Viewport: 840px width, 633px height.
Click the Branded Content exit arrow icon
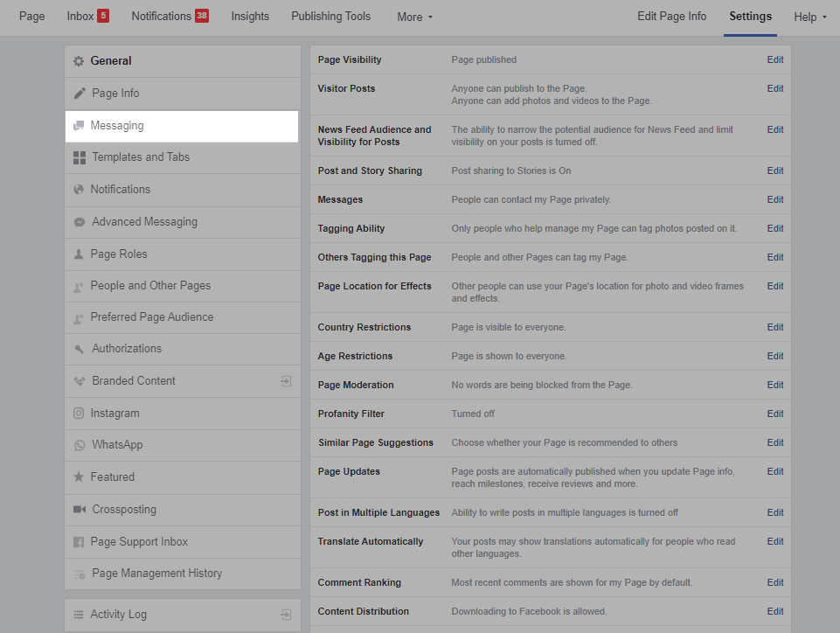point(286,381)
